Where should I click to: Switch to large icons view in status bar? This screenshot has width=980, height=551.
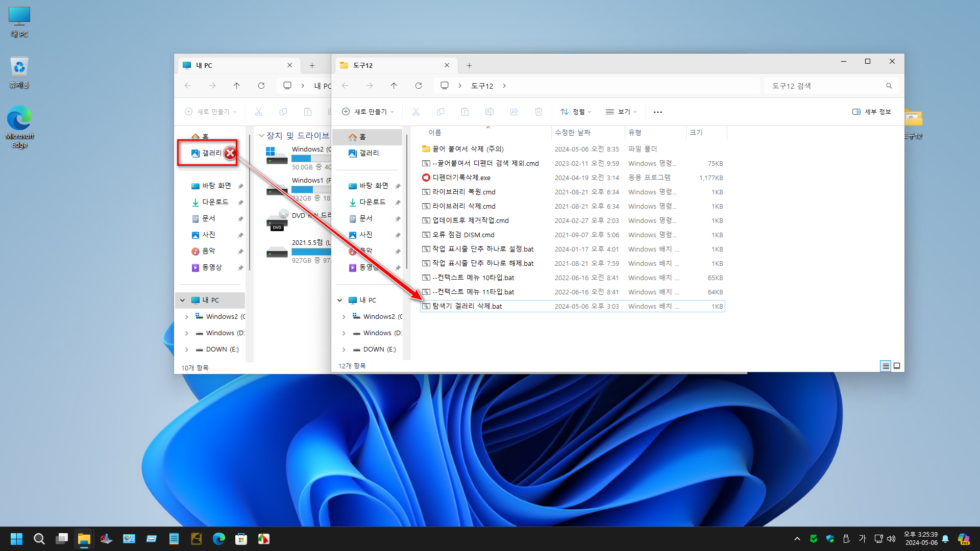(x=897, y=366)
